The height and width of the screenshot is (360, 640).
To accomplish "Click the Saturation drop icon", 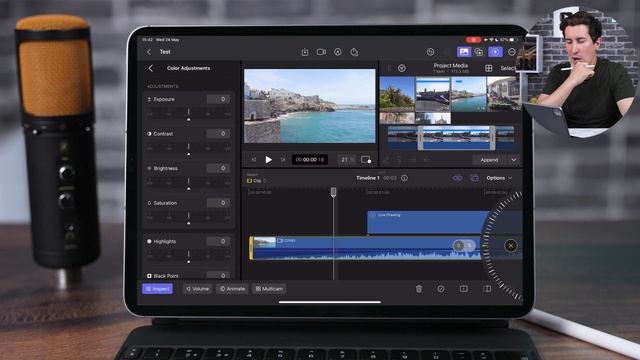I will coord(149,203).
